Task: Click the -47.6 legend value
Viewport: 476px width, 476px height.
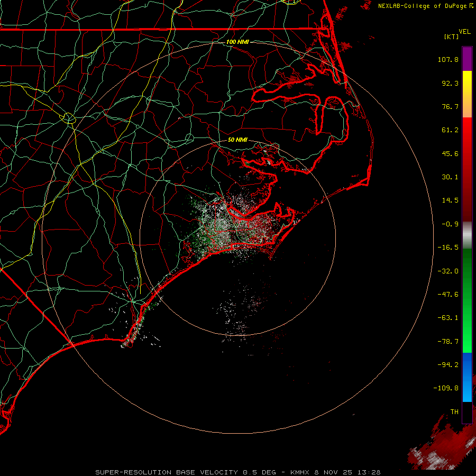Action: pos(448,295)
